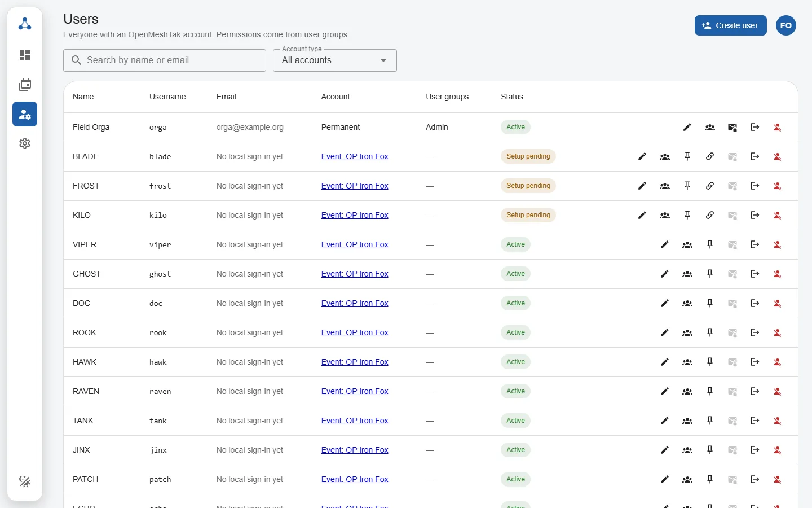Click the link icon for FROST
The height and width of the screenshot is (508, 812).
[710, 186]
